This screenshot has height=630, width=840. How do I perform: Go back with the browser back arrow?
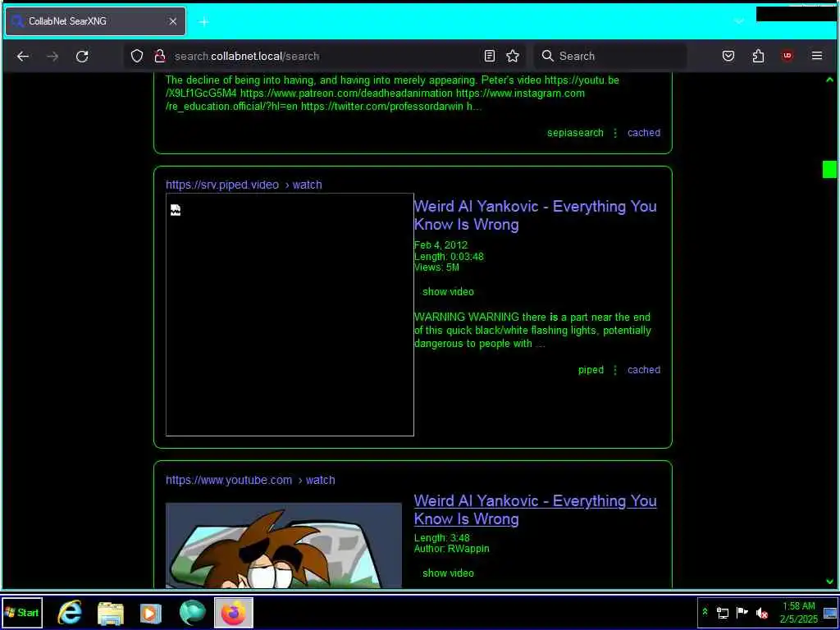[x=22, y=57]
